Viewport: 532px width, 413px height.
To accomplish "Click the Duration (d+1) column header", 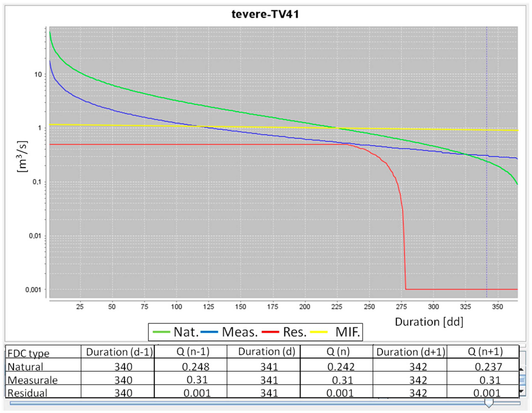I will [x=411, y=352].
